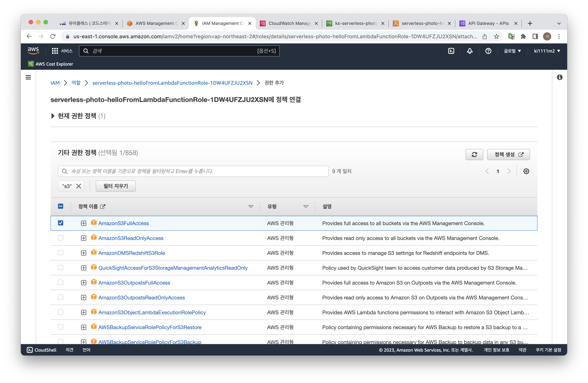The height and width of the screenshot is (383, 588).
Task: Click the AWS console 검색 search box
Action: [x=179, y=51]
